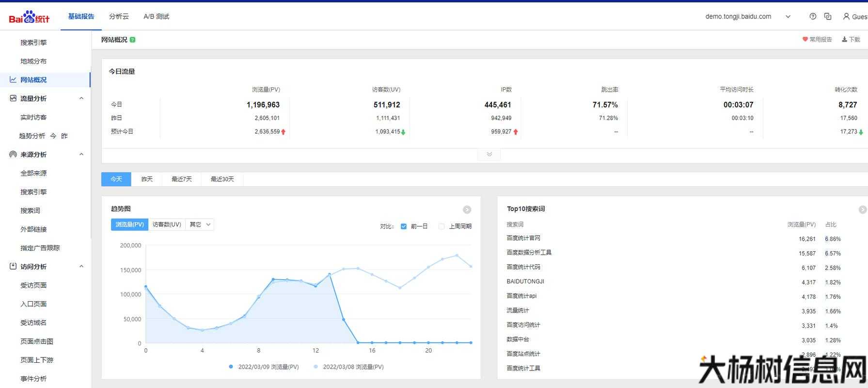
Task: Enable the 上周同期 comparison checkbox
Action: tap(441, 226)
